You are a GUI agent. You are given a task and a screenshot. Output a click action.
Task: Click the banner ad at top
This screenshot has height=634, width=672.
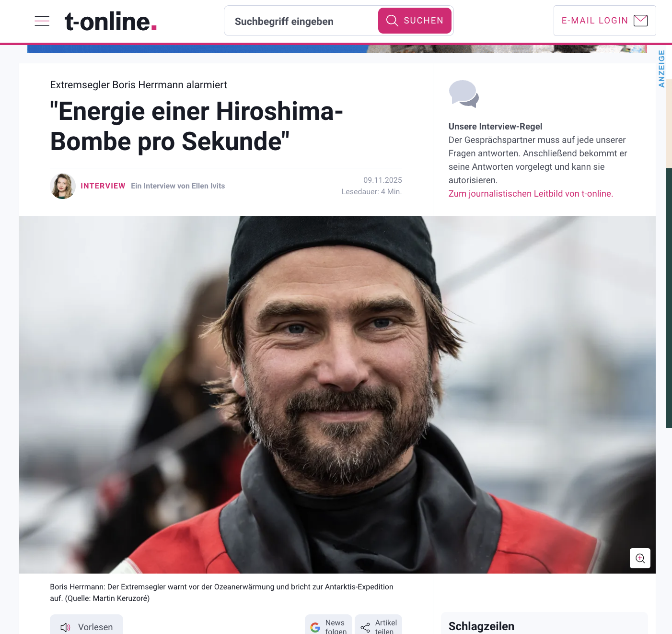tap(337, 48)
